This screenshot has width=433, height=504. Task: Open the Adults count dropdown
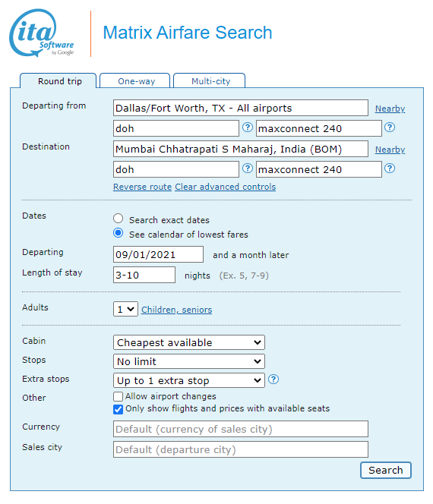[125, 309]
